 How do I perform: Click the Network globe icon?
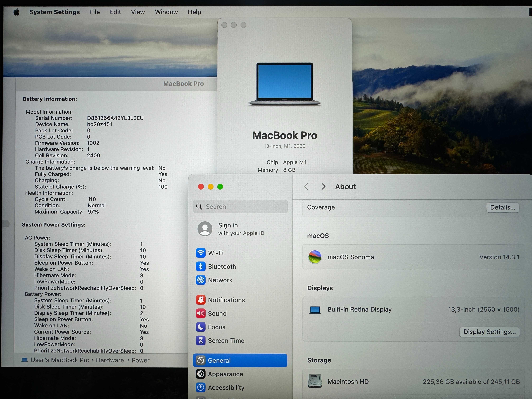[x=201, y=280]
